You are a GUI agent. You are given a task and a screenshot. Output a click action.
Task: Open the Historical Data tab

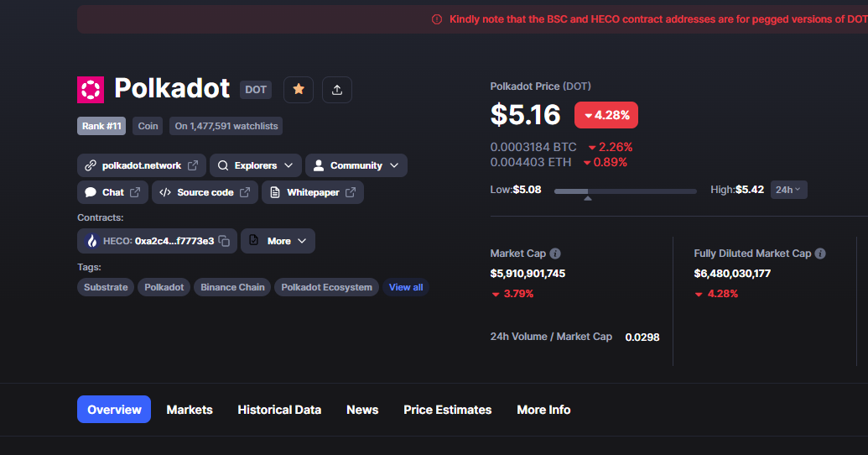tap(279, 410)
